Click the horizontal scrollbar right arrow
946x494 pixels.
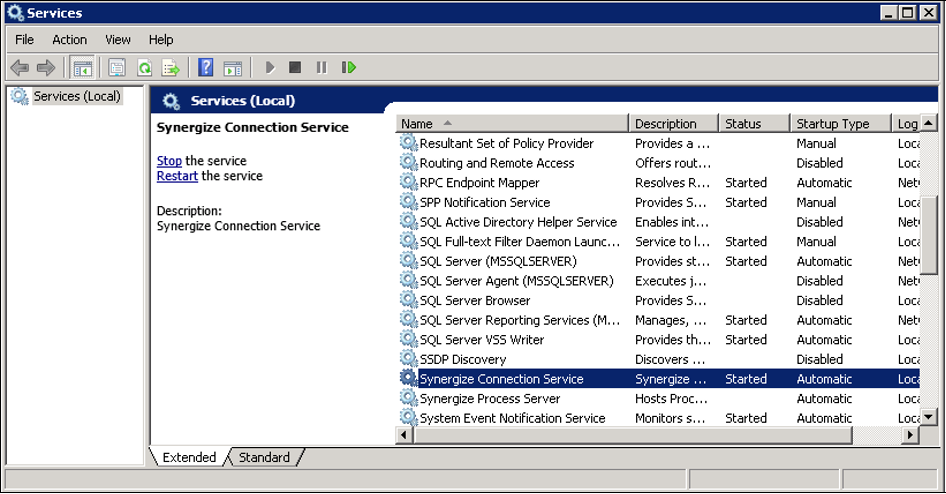pos(910,435)
